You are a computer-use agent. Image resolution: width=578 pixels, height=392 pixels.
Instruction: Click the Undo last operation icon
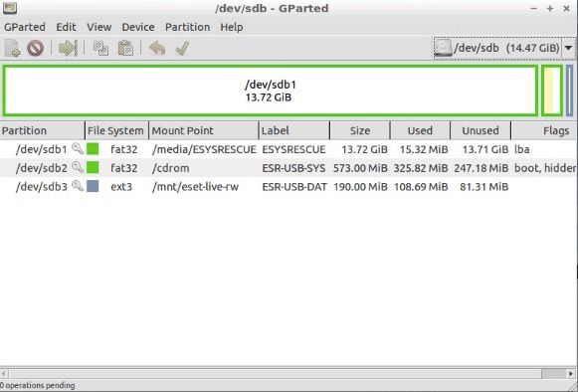point(157,49)
